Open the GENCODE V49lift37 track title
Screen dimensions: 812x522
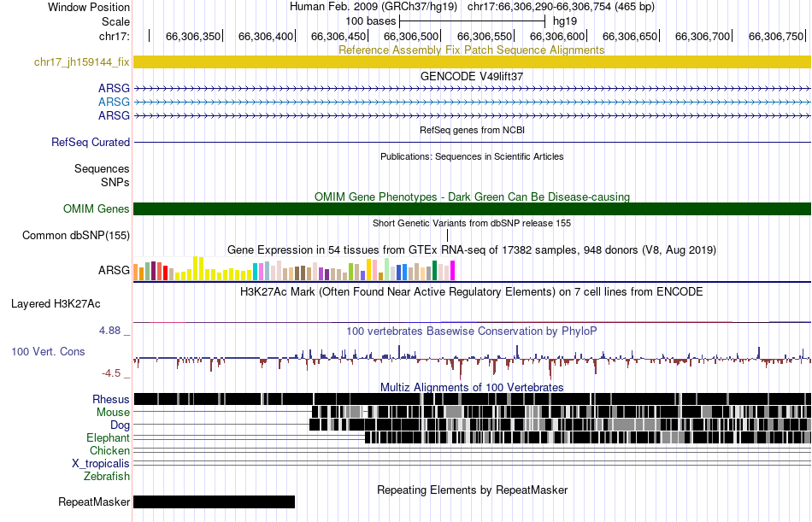(472, 76)
